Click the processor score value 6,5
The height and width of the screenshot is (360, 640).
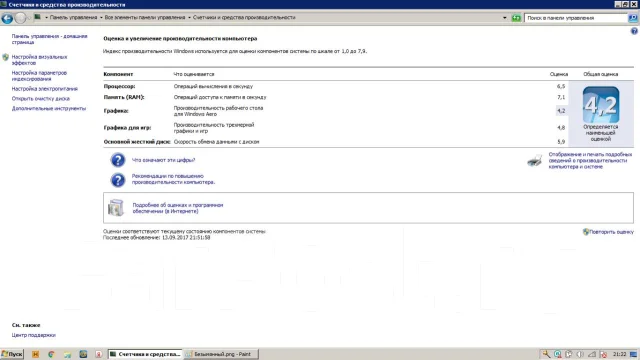(x=561, y=87)
